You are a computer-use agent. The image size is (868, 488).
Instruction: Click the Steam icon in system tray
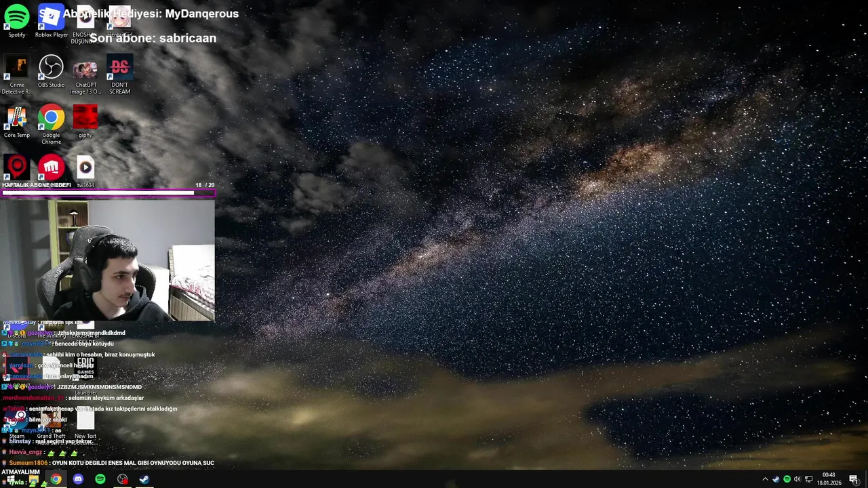pos(776,479)
